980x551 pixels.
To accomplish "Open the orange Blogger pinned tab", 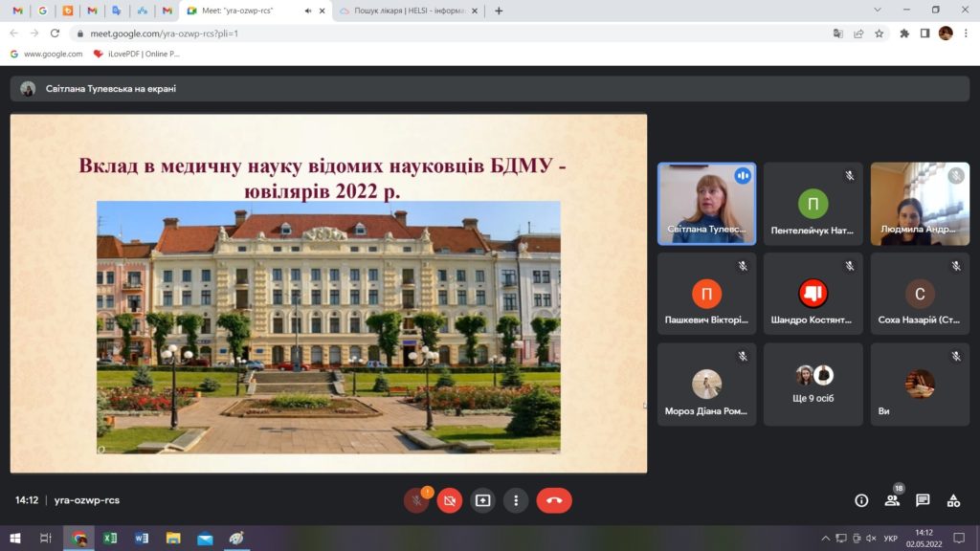I will [x=68, y=11].
